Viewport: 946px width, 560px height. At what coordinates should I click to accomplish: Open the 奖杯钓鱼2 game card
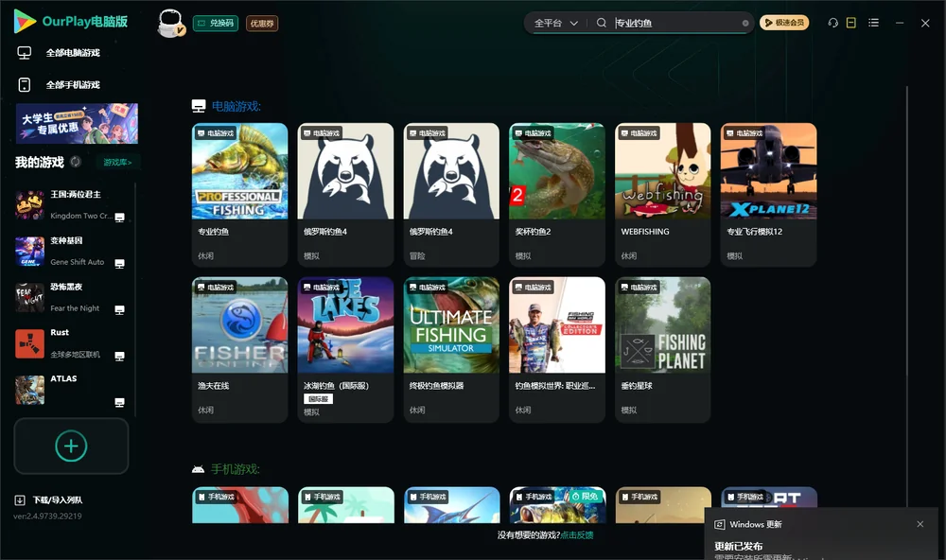pos(557,194)
